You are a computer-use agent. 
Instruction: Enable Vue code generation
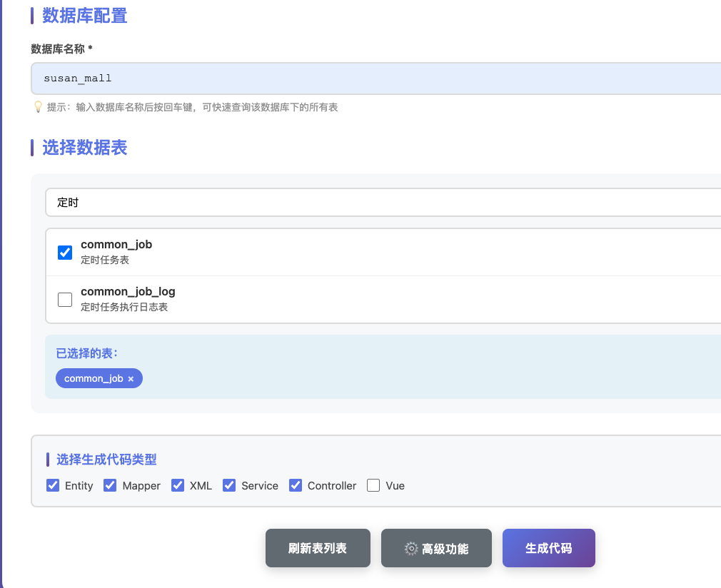373,485
